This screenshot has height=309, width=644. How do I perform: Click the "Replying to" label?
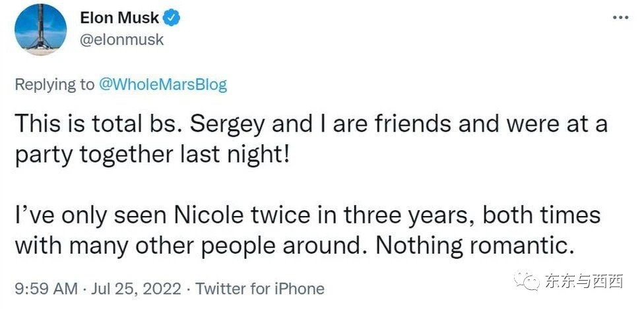pyautogui.click(x=54, y=84)
